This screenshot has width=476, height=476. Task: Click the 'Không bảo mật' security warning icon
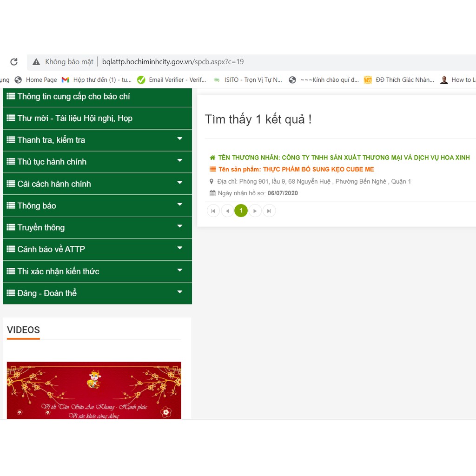click(36, 62)
